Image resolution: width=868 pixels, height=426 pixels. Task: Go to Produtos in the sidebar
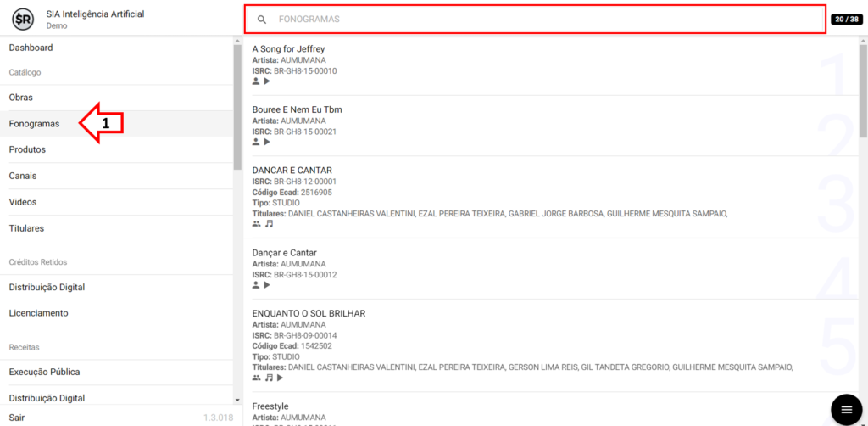click(x=27, y=149)
